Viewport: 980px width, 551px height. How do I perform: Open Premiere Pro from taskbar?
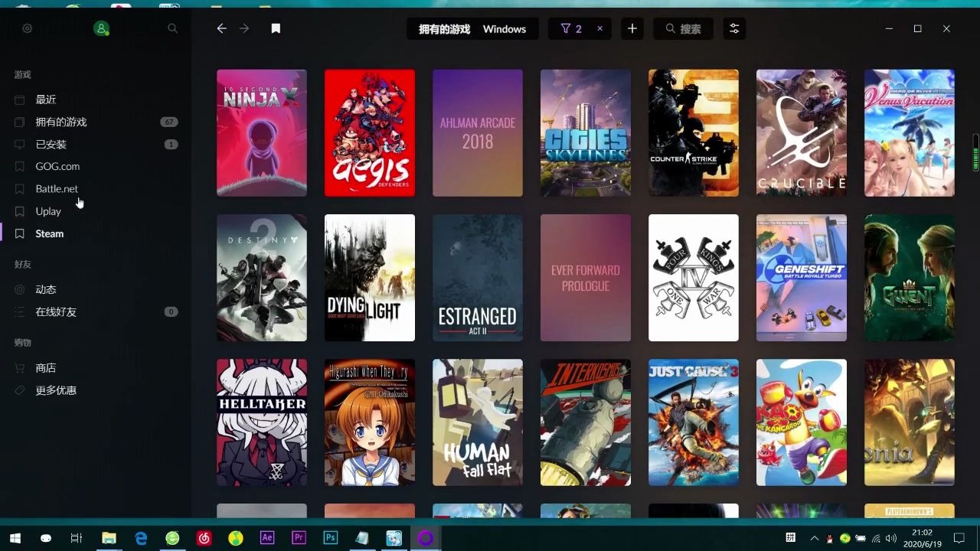[299, 538]
